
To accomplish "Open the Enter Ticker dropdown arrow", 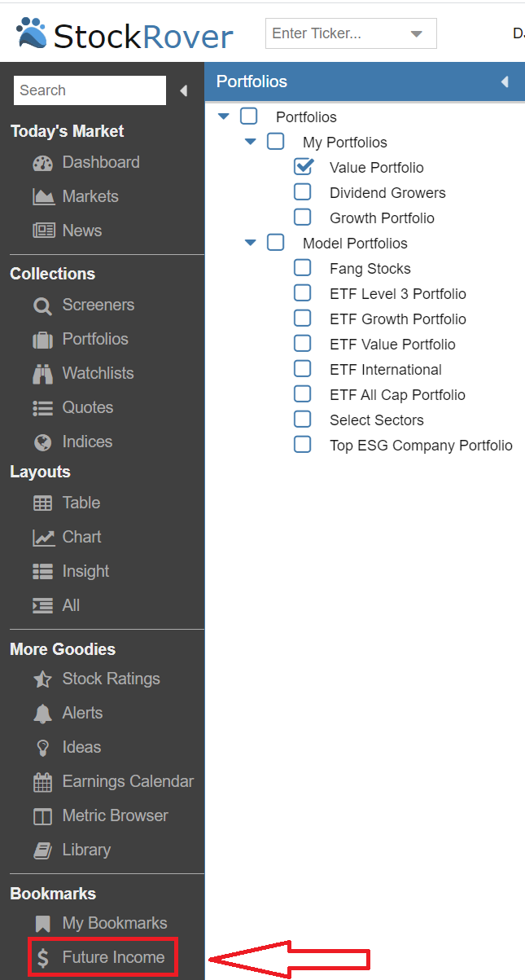I will click(417, 34).
